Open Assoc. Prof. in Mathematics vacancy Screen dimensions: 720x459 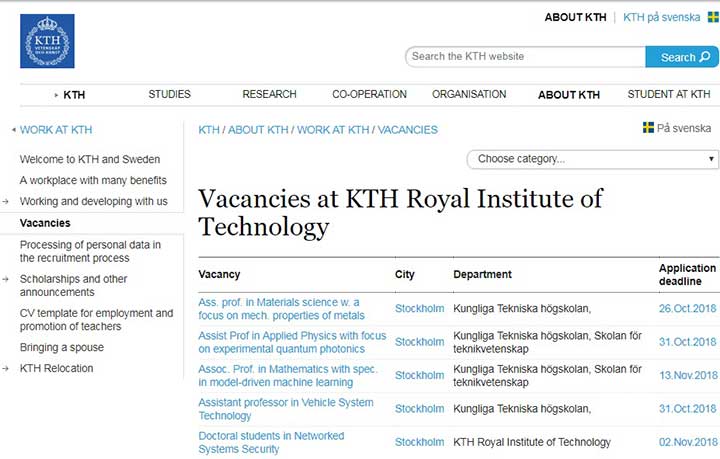(x=288, y=375)
